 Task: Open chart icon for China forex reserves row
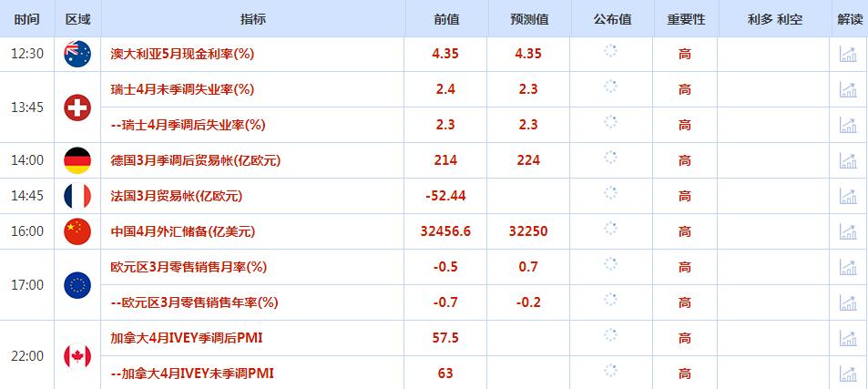848,231
